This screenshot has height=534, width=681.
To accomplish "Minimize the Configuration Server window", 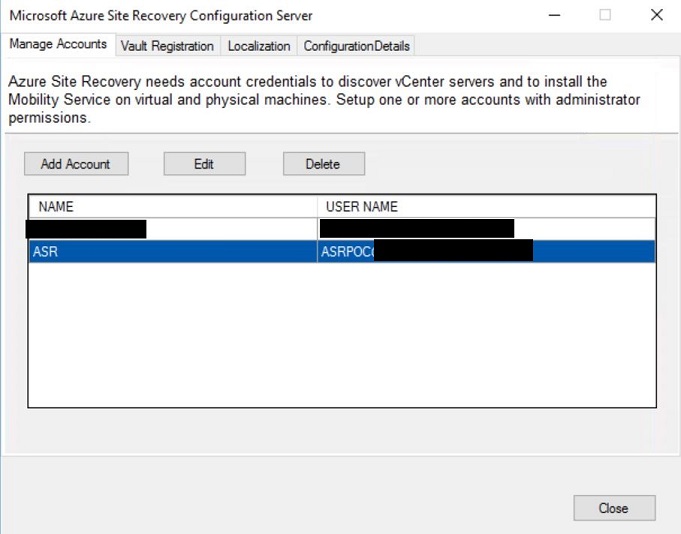I will (555, 15).
